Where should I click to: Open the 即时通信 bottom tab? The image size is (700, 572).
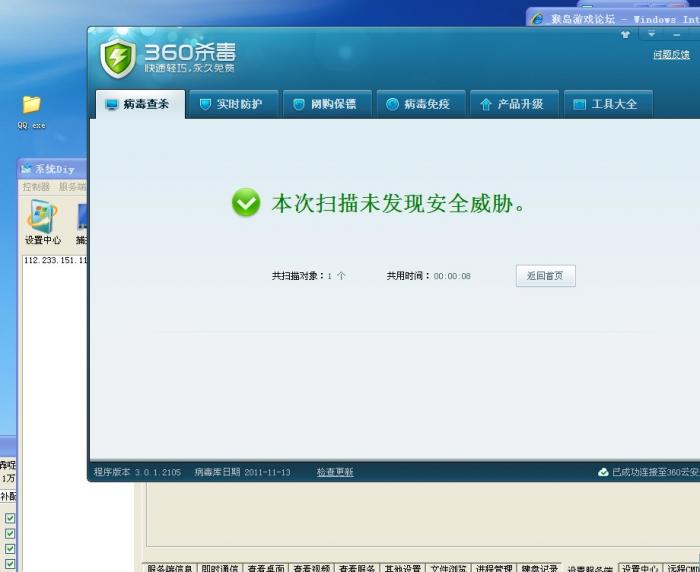220,568
